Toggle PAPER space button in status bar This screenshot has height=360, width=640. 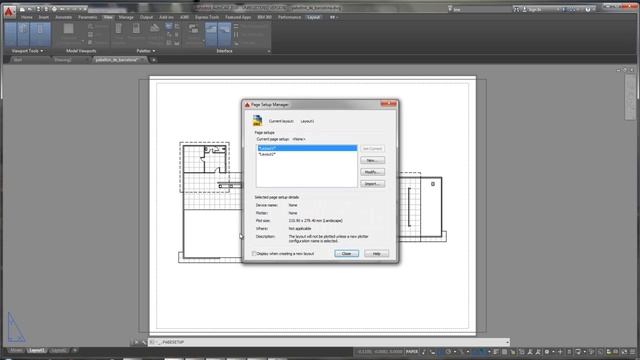tap(412, 351)
